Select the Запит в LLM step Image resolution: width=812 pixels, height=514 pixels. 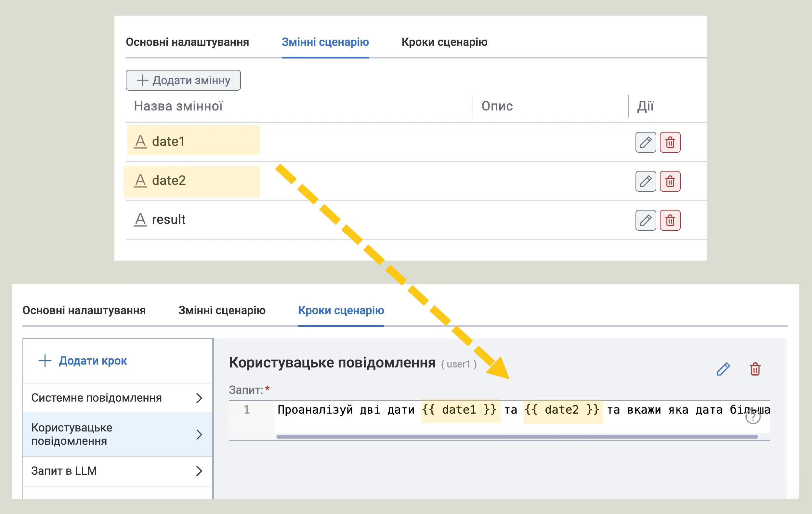(x=118, y=471)
